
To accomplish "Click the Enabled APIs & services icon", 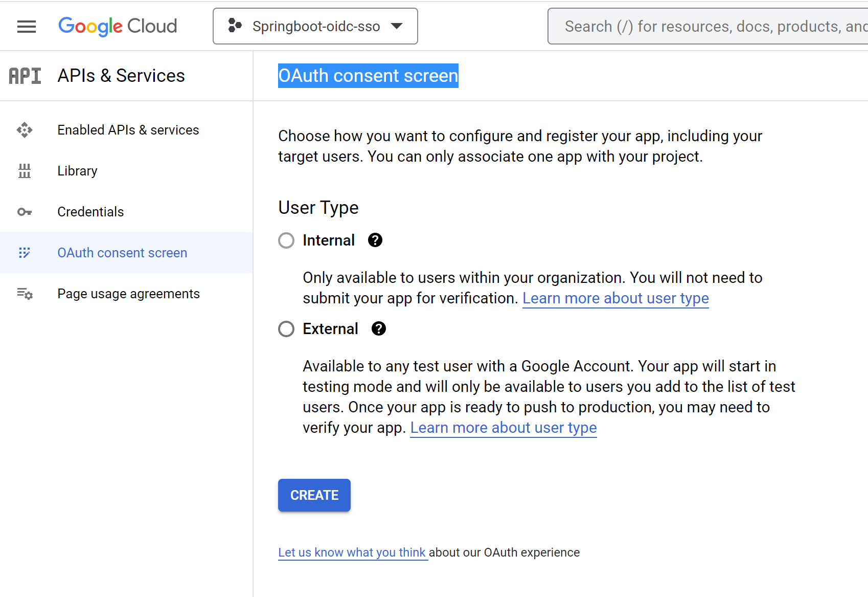I will [x=25, y=130].
